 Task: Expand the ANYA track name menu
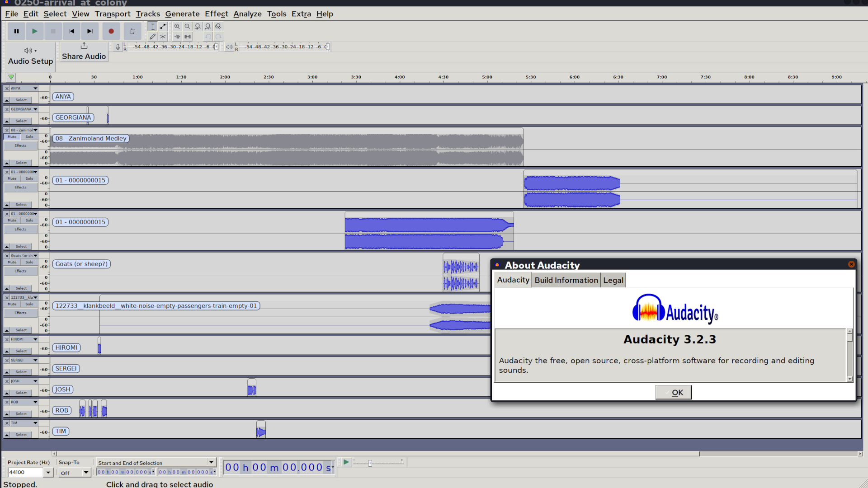coord(35,89)
